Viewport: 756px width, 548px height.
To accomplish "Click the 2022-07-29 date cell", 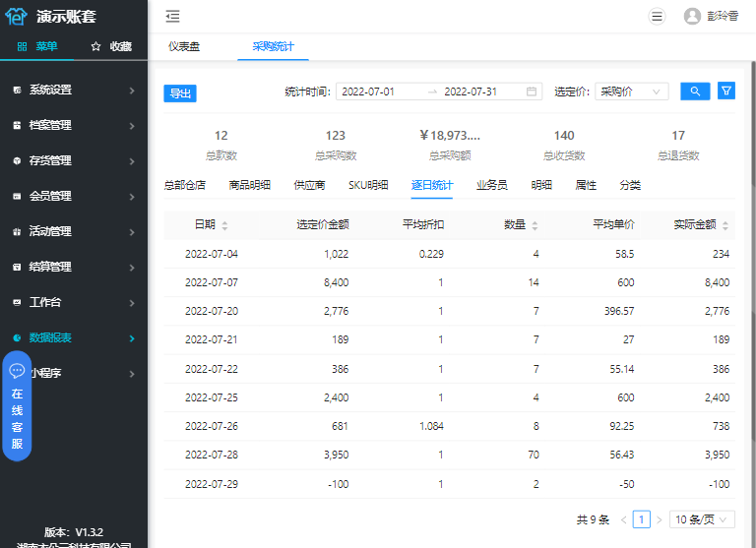I will (212, 484).
